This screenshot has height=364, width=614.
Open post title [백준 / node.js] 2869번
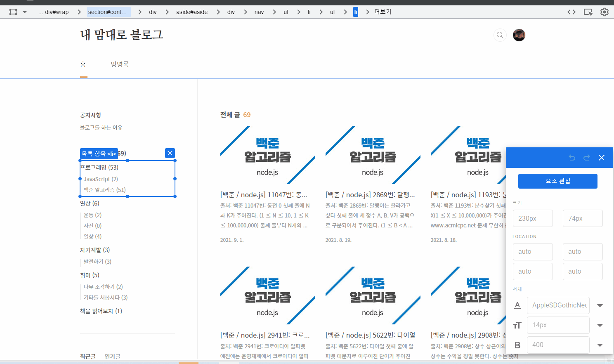pyautogui.click(x=370, y=195)
